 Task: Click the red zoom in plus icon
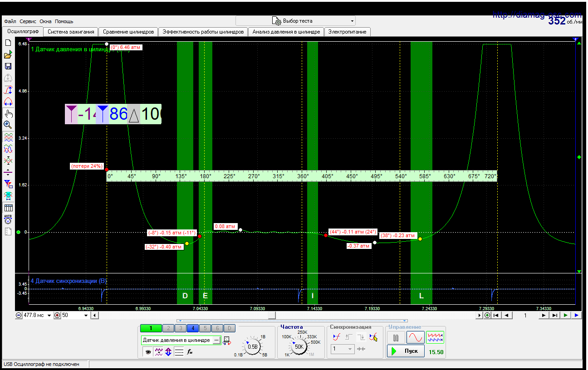tap(57, 315)
